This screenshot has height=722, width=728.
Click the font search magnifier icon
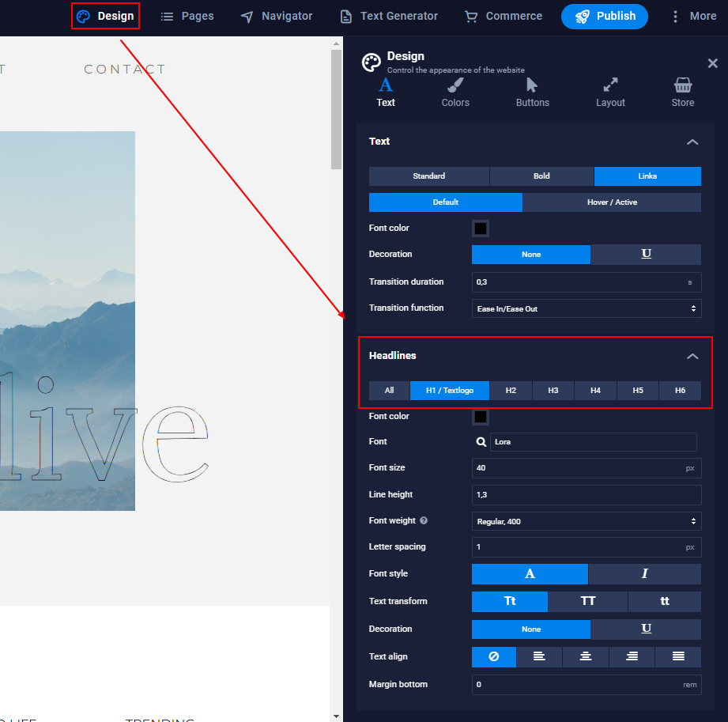pyautogui.click(x=481, y=442)
